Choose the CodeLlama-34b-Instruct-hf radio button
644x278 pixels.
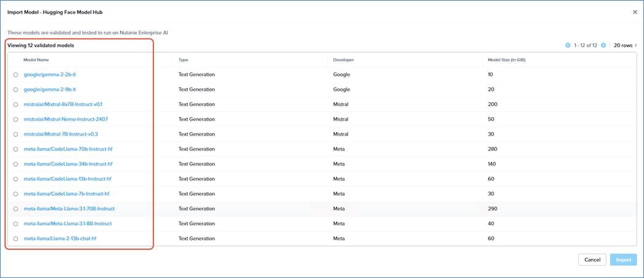tap(15, 164)
